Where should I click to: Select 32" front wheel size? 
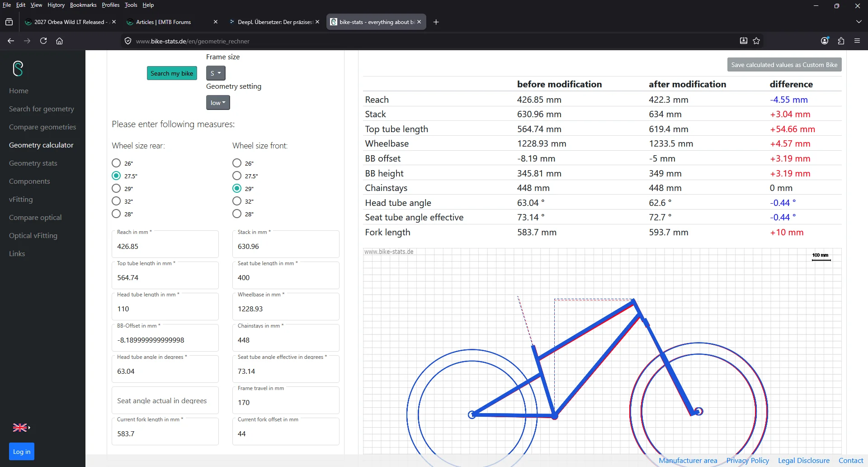tap(237, 201)
